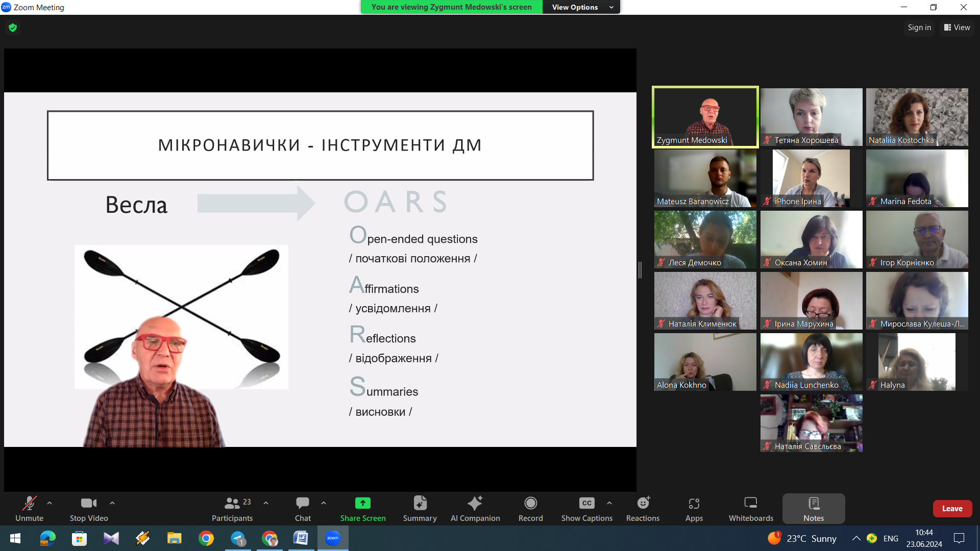The width and height of the screenshot is (980, 551).
Task: Open the Notes toolbar item
Action: pyautogui.click(x=813, y=509)
